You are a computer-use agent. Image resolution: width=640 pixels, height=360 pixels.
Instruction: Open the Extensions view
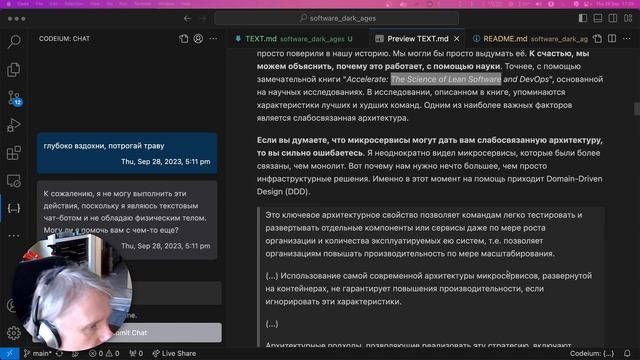(x=14, y=153)
